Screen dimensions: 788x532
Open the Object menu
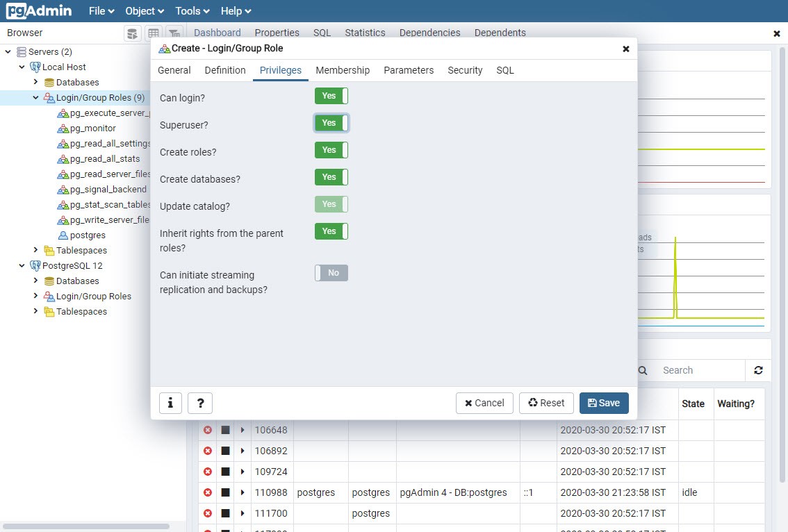(145, 11)
